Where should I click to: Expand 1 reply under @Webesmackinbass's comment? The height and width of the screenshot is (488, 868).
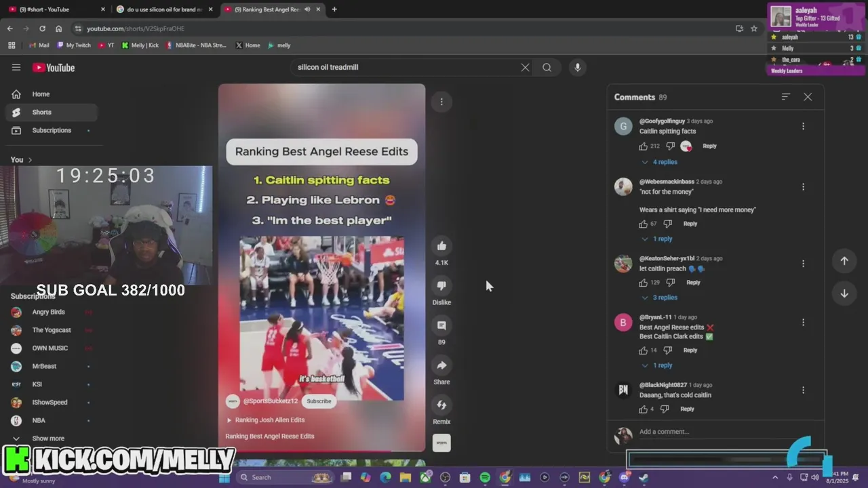(x=657, y=239)
